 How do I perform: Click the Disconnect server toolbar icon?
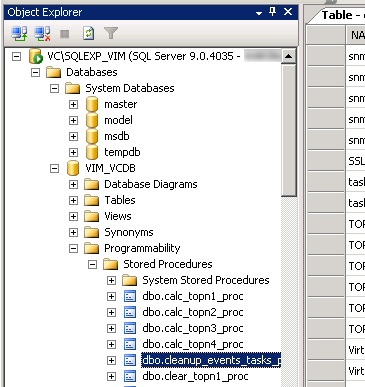(x=42, y=33)
